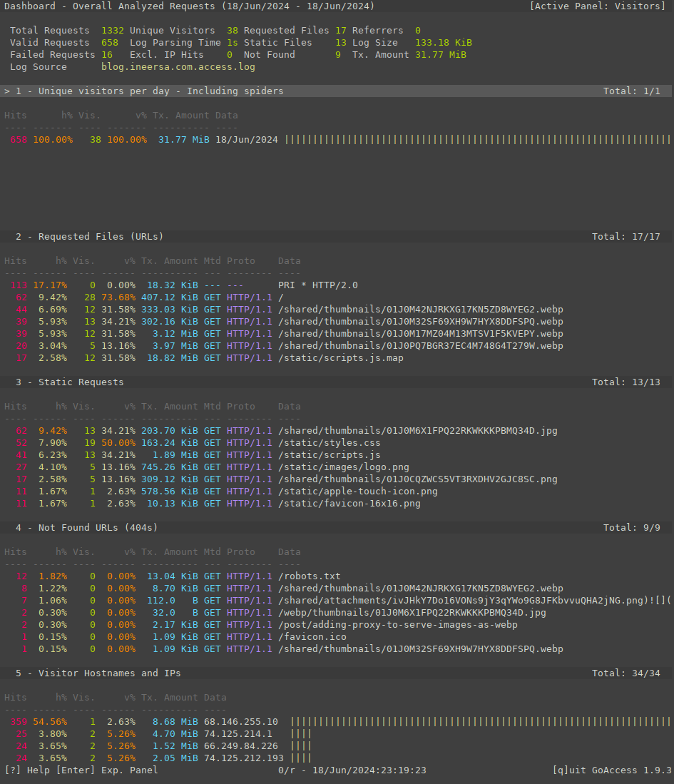Viewport: 674px width, 784px height.
Task: Click the 54.56% hits percentage value
Action: [50, 721]
